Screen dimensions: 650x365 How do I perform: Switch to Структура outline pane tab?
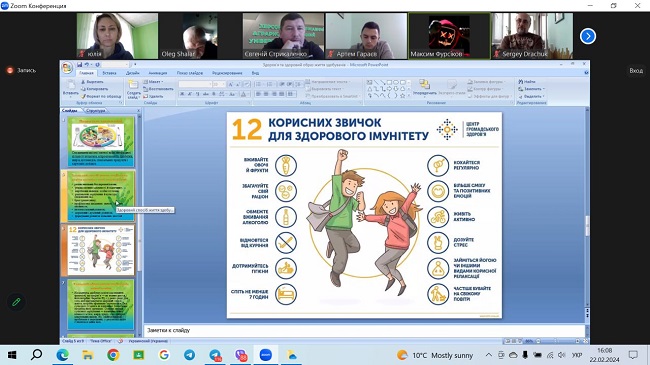pos(96,111)
